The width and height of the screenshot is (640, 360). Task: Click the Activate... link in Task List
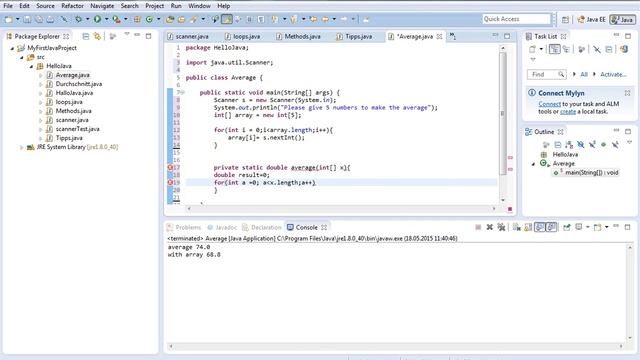pyautogui.click(x=613, y=74)
